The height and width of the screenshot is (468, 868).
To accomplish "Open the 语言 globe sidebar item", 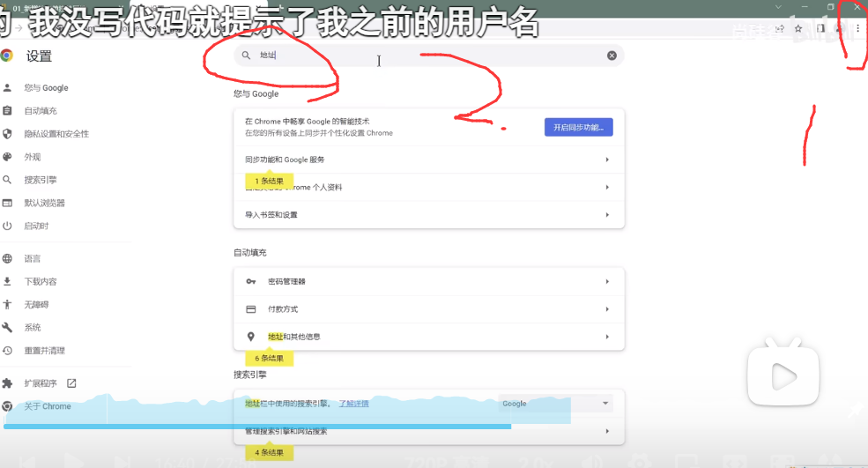I will pos(32,258).
